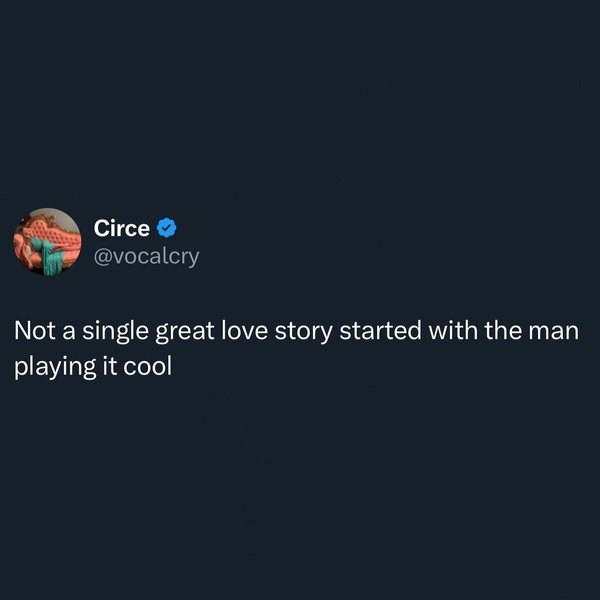Open Circe's circular profile avatar

[x=47, y=241]
